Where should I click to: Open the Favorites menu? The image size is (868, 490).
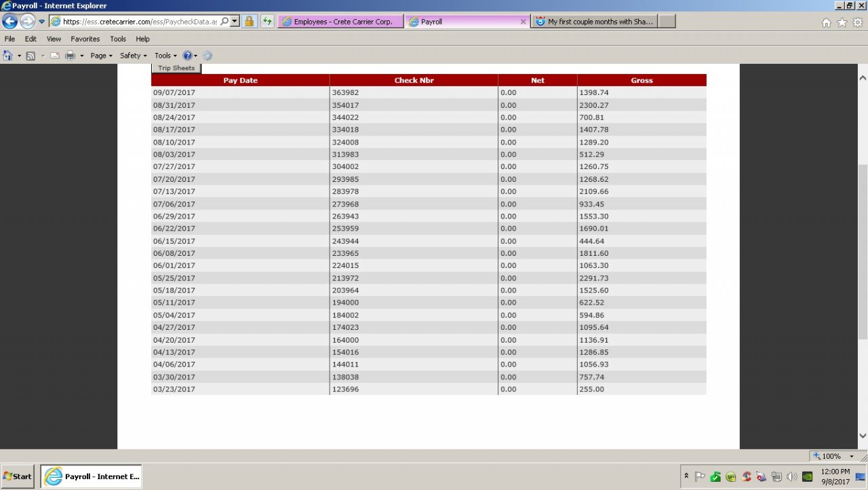point(85,39)
